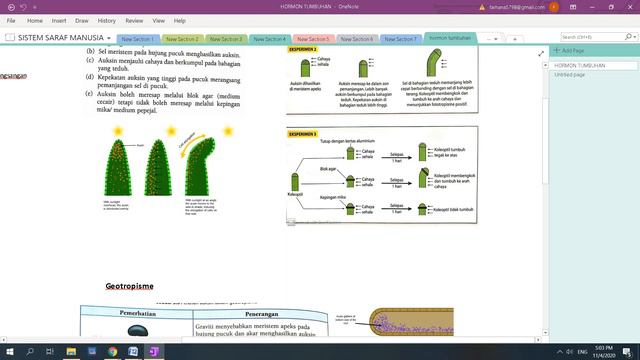Click the vertical scrollbar down arrow

(x=545, y=333)
